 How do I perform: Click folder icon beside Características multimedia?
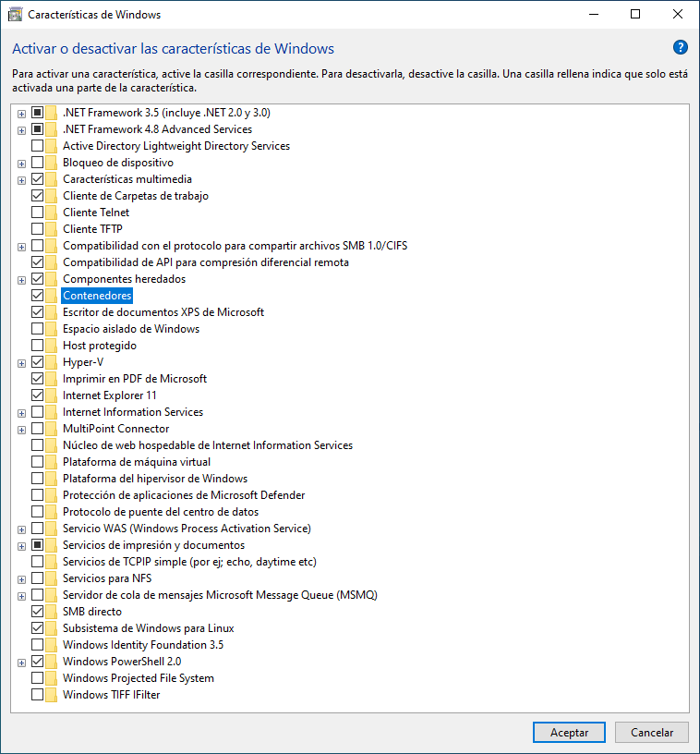(52, 179)
